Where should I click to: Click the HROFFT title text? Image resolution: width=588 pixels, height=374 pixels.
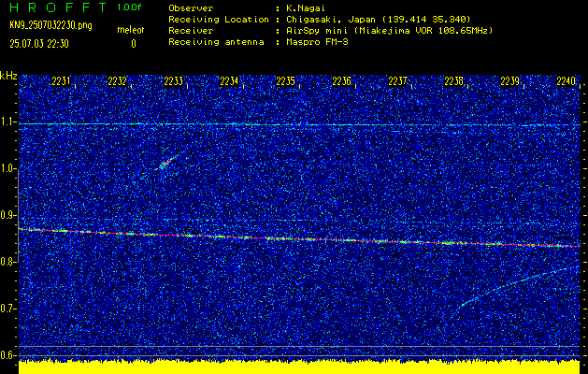click(x=57, y=7)
